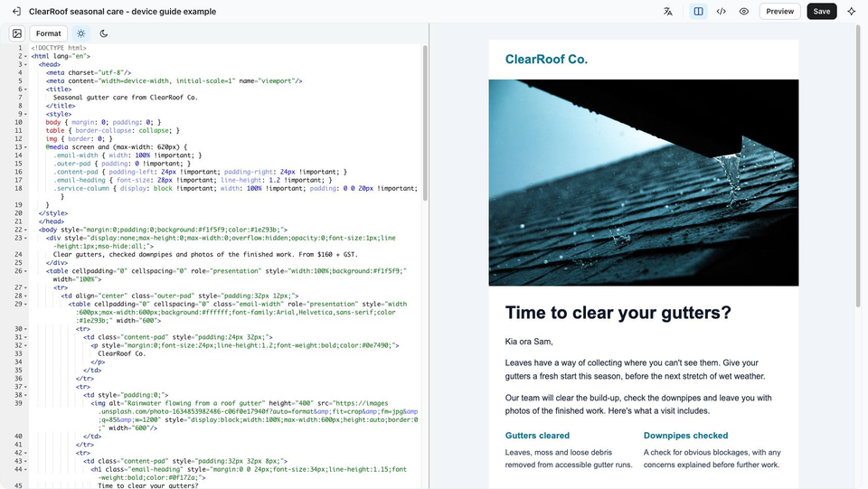Collapse the head block at line 3

[x=26, y=65]
